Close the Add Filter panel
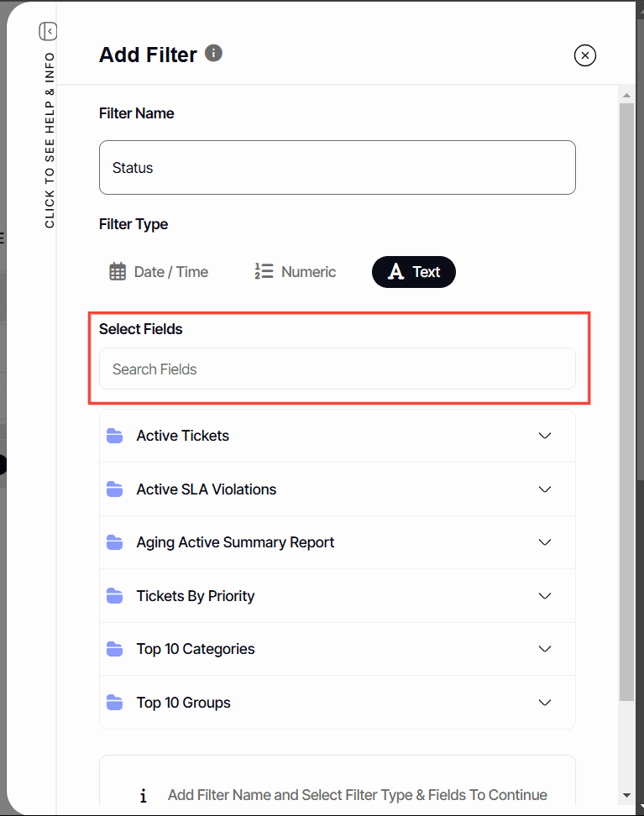 [x=585, y=55]
